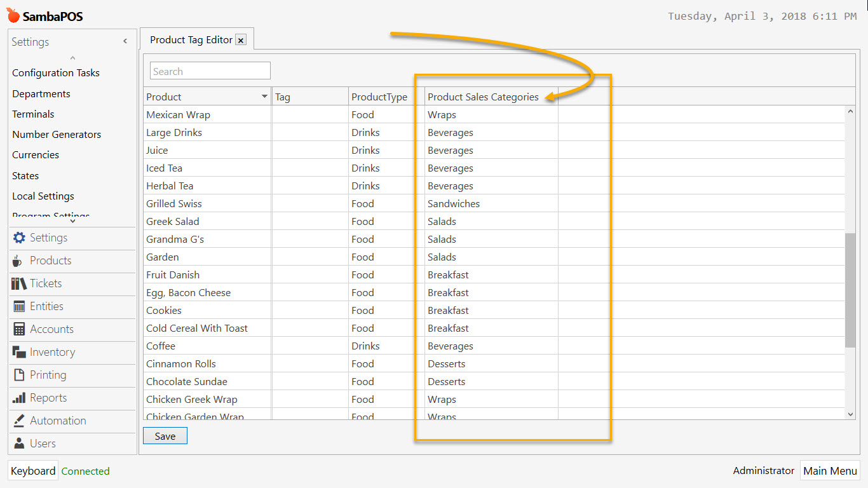868x488 pixels.
Task: Click inside the Search field
Action: [210, 71]
